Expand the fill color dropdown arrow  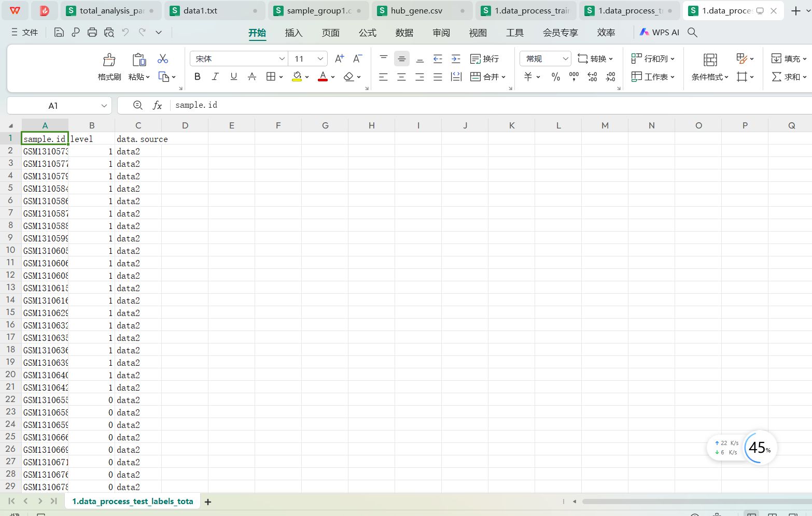[307, 77]
